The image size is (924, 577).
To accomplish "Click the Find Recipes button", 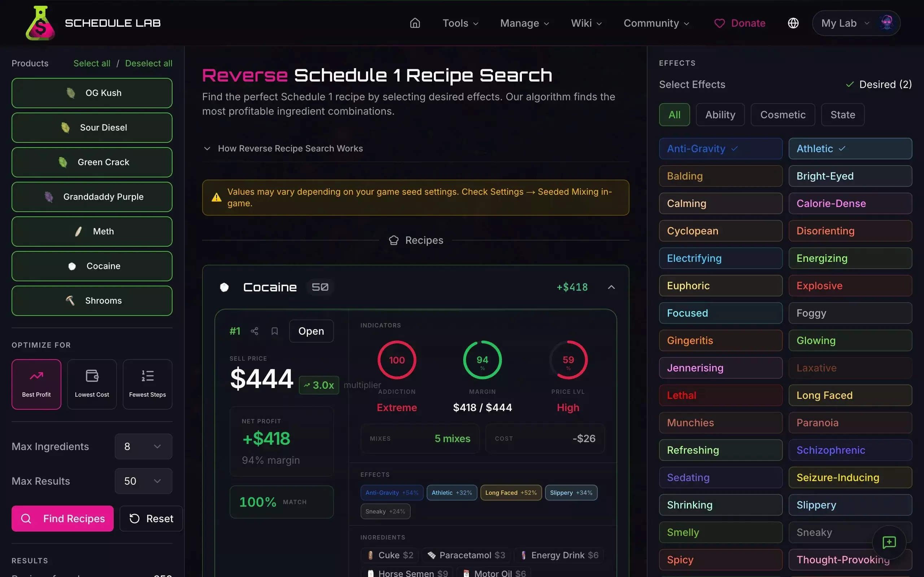I will tap(62, 518).
